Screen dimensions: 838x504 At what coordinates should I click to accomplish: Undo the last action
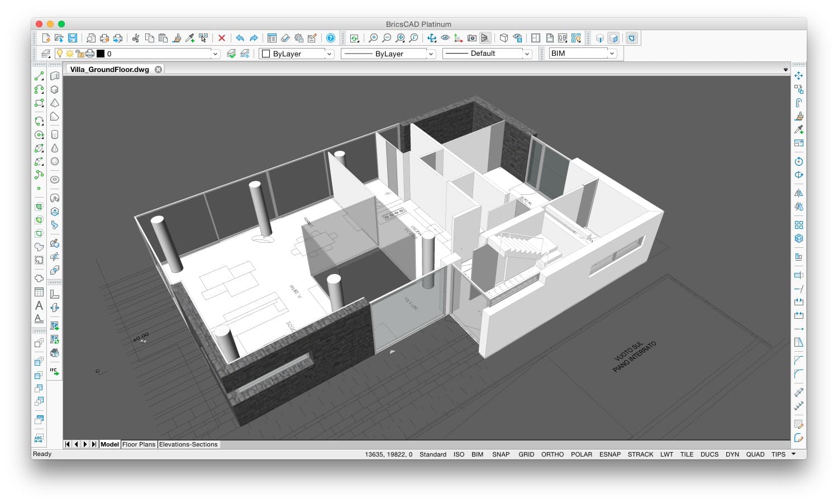(x=240, y=38)
